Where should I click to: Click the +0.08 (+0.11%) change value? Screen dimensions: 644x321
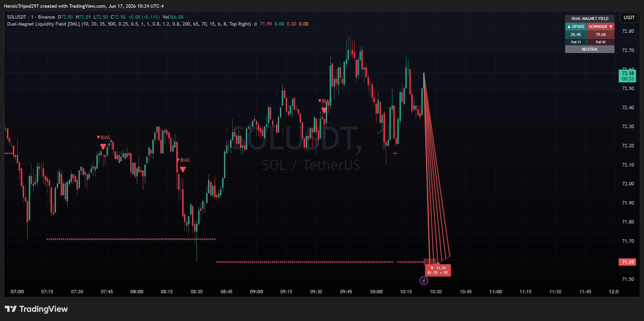coord(144,17)
